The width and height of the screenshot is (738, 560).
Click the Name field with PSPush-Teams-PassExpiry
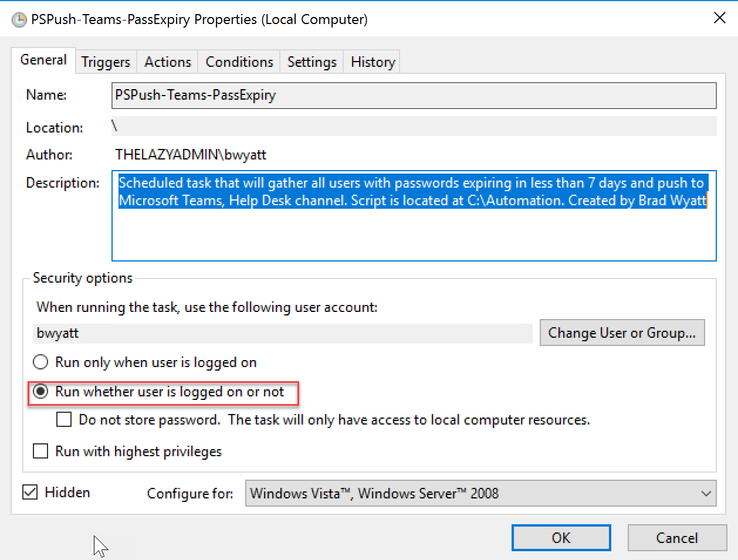click(414, 96)
